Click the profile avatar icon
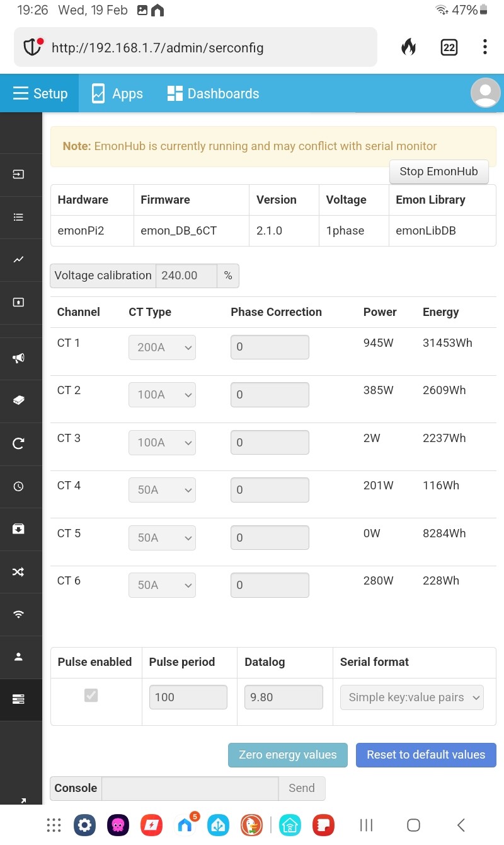This screenshot has width=504, height=845. click(x=485, y=93)
